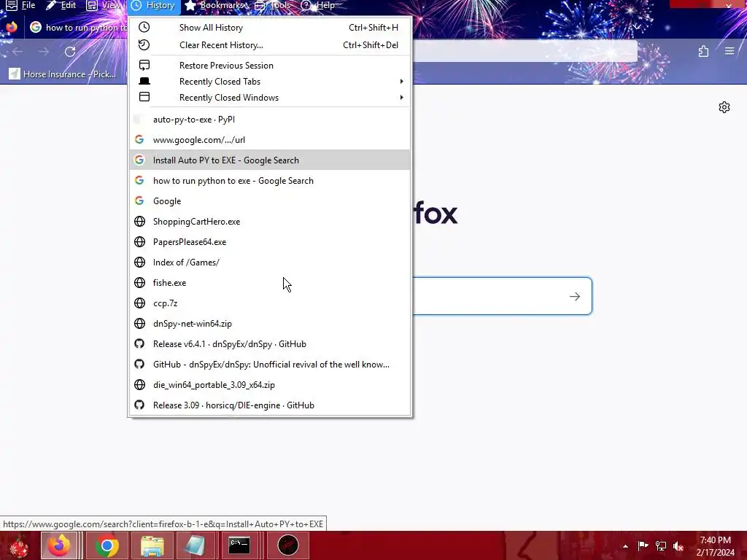
Task: Open the View menu
Action: 105,5
